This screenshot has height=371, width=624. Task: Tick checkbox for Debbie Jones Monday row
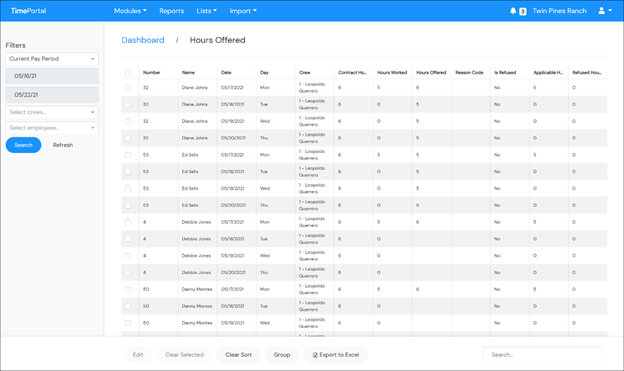pyautogui.click(x=128, y=222)
